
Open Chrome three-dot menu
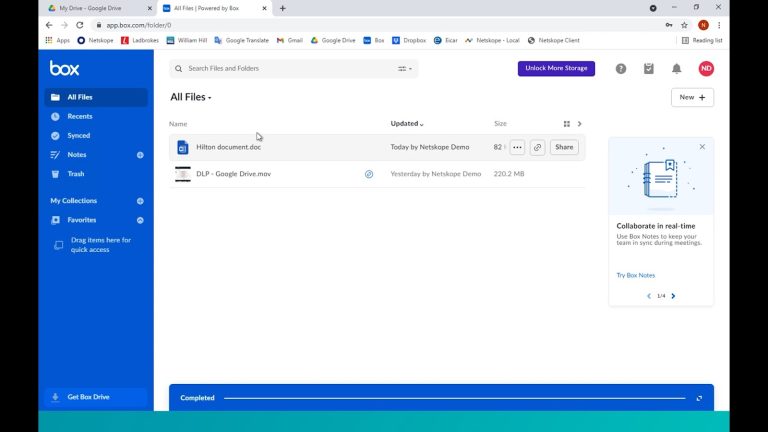point(719,25)
